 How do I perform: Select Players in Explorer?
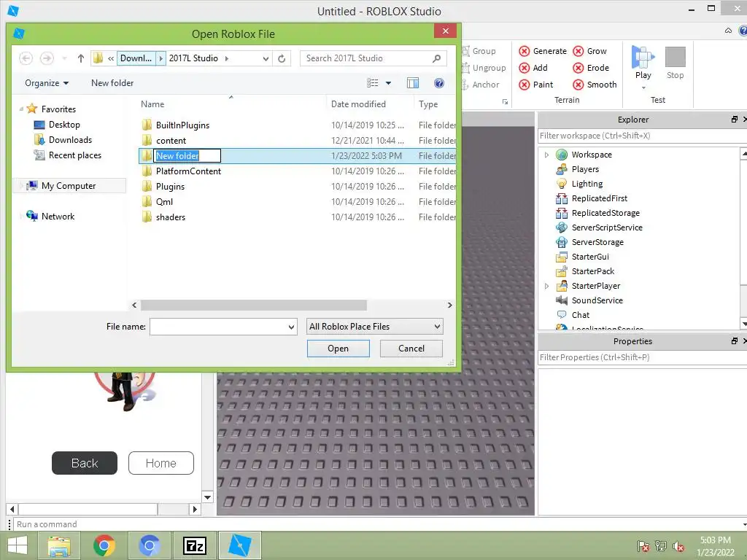click(585, 169)
